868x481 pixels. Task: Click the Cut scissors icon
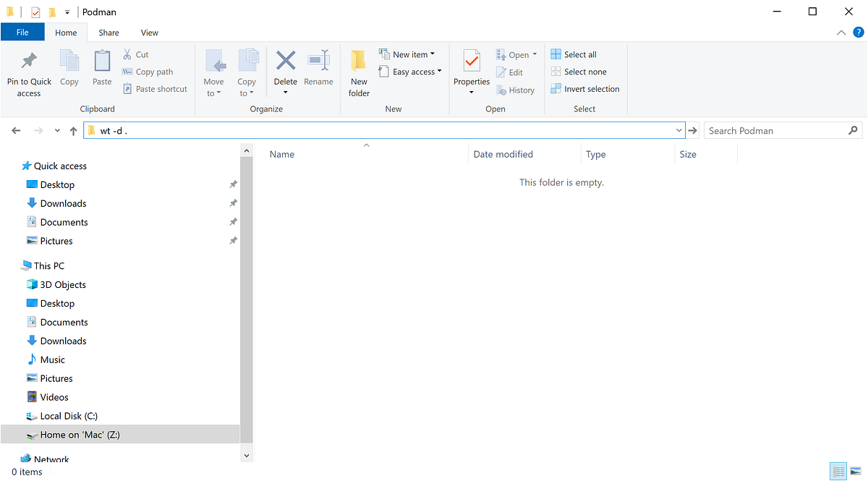click(x=127, y=54)
